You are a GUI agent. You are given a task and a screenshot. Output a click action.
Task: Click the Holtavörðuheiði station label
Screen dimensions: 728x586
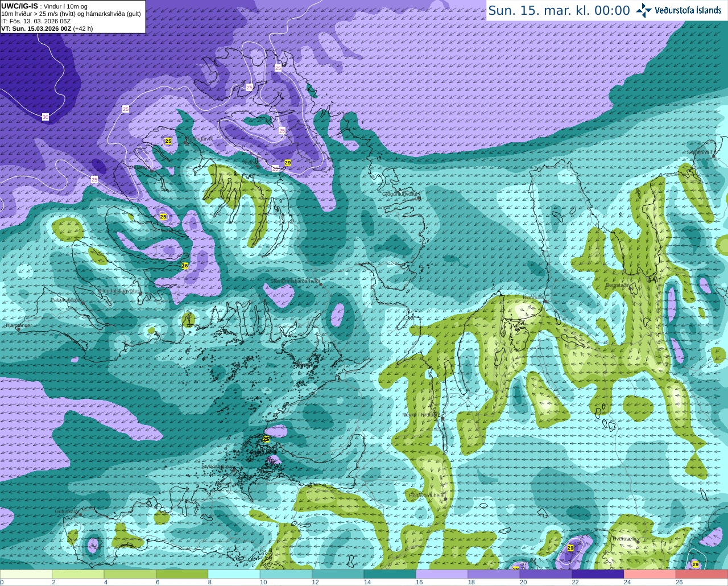coord(426,496)
